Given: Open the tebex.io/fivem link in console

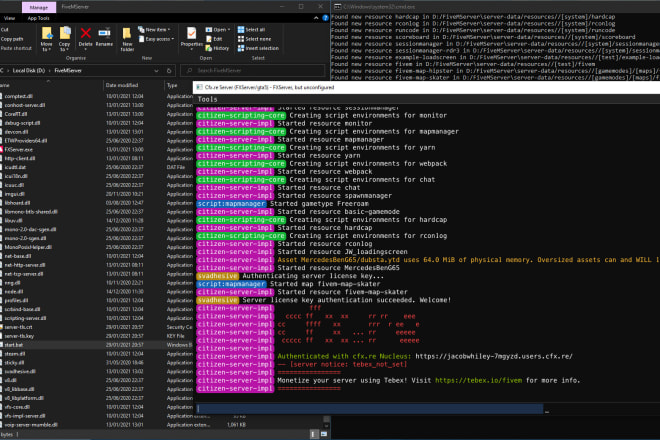Looking at the screenshot, I should tap(478, 380).
